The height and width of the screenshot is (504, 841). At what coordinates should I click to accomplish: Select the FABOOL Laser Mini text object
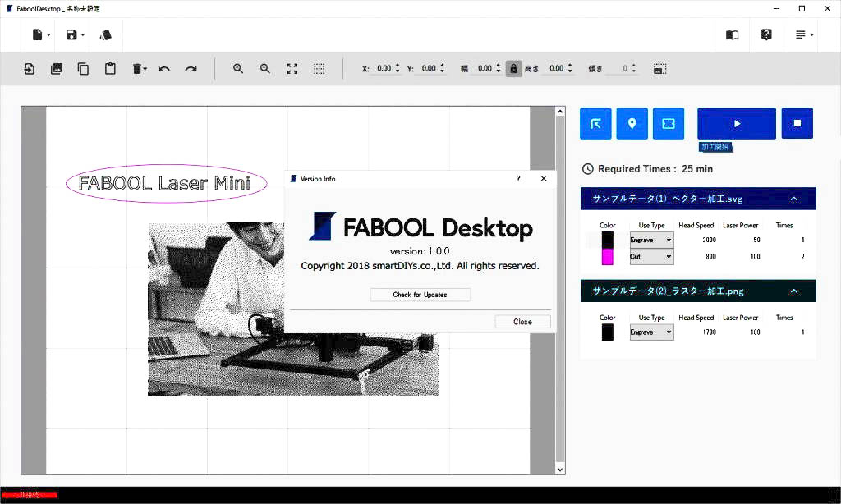coord(164,183)
